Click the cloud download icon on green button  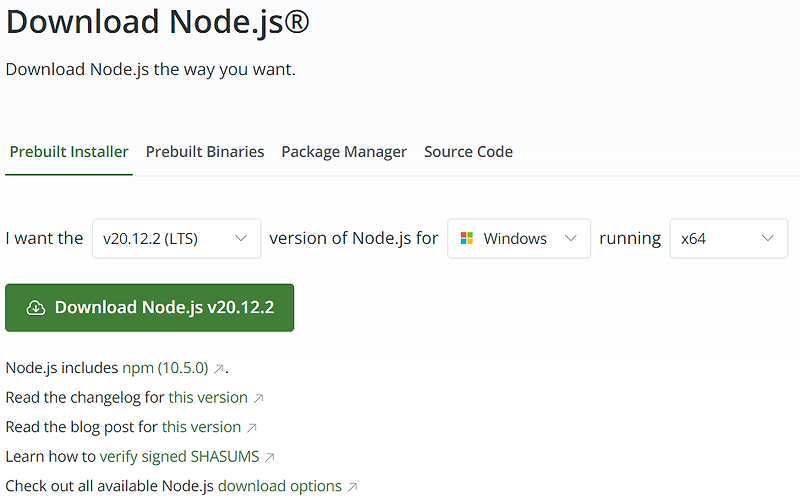36,308
